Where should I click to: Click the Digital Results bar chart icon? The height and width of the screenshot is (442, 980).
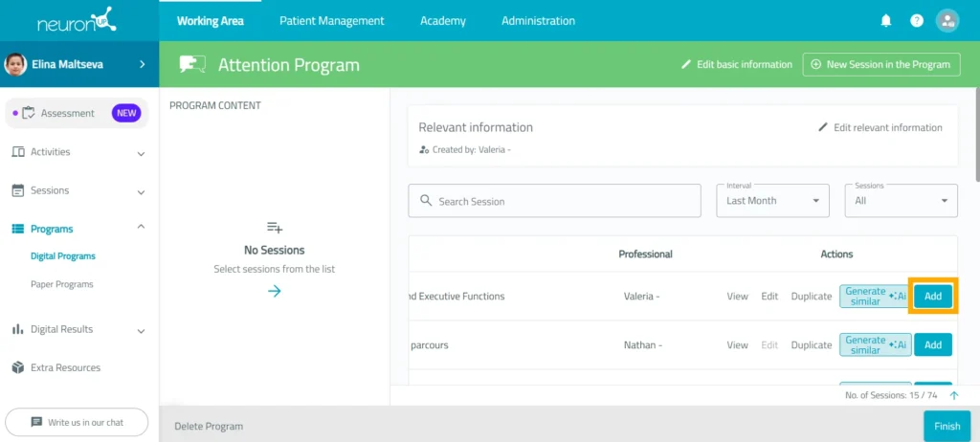click(x=18, y=329)
